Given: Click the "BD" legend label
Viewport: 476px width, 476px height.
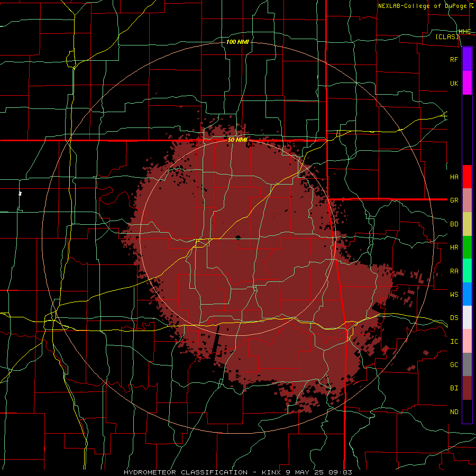Looking at the screenshot, I should (454, 224).
